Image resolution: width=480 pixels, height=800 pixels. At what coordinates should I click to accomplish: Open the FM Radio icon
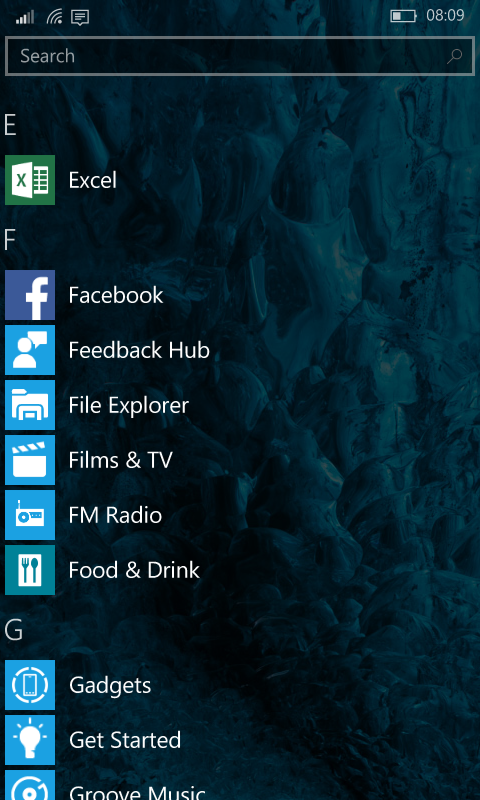tap(30, 515)
